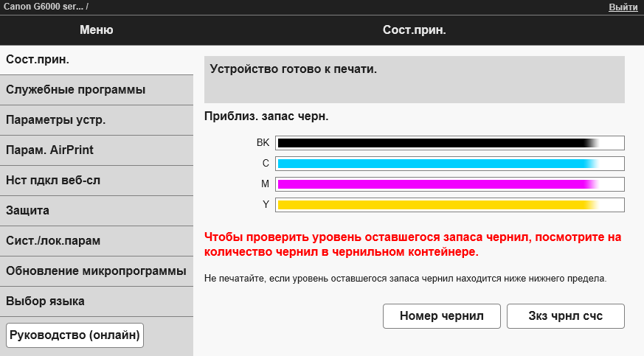Click the yellow Y ink level bar
The width and height of the screenshot is (644, 356).
pyautogui.click(x=450, y=204)
